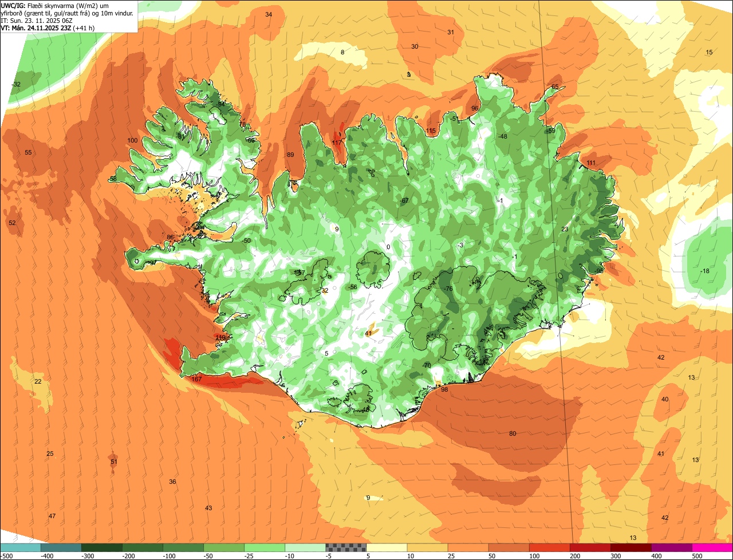
Task: Click the legend swatch between 400 and 500
Action: [672, 547]
